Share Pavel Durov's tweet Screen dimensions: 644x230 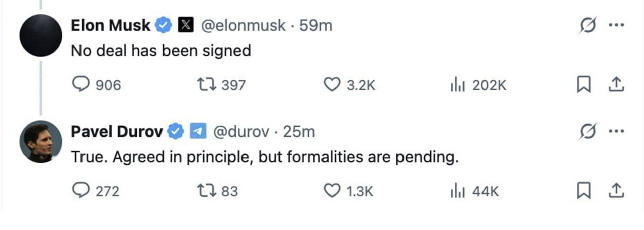coord(616,191)
